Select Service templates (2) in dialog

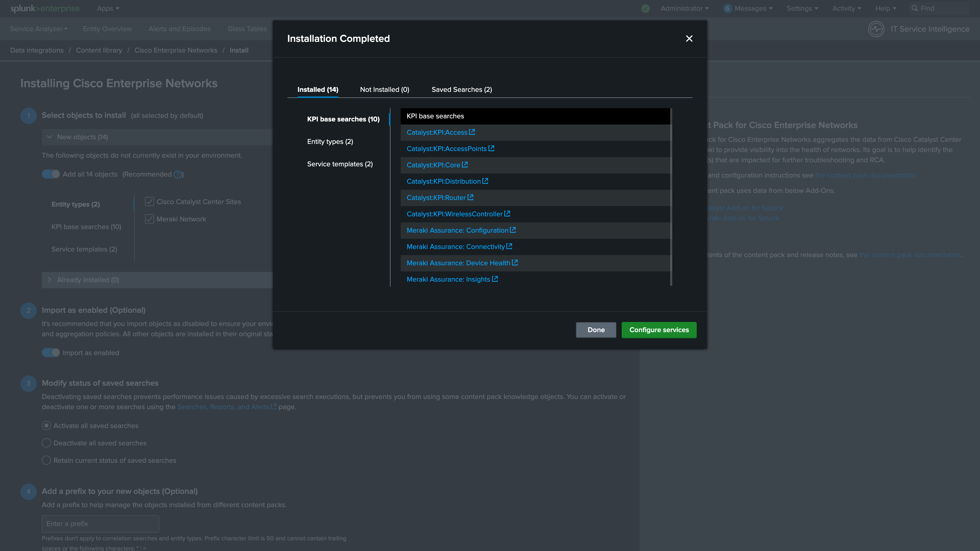click(340, 164)
